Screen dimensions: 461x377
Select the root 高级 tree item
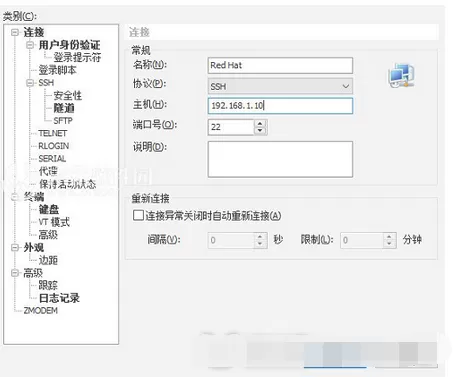33,273
